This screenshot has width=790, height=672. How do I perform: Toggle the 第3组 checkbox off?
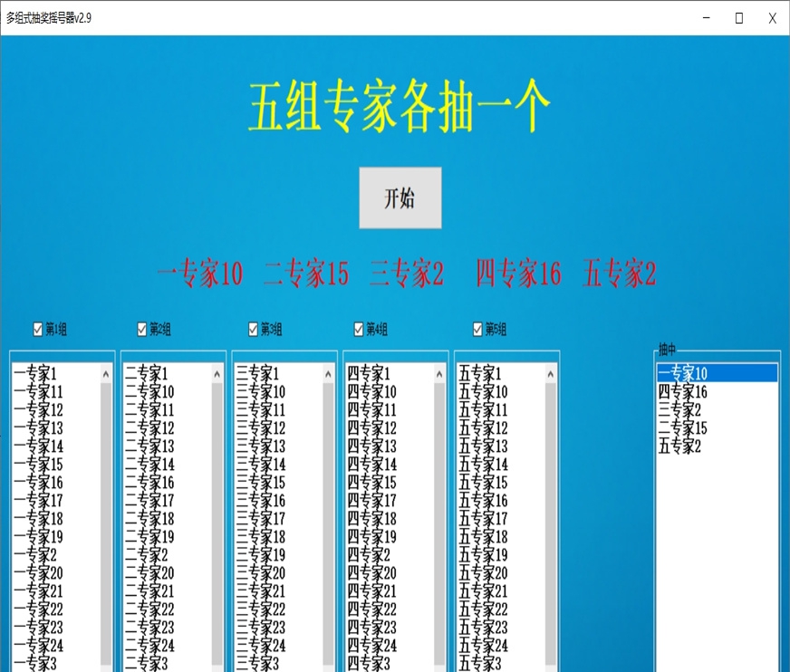pyautogui.click(x=252, y=329)
